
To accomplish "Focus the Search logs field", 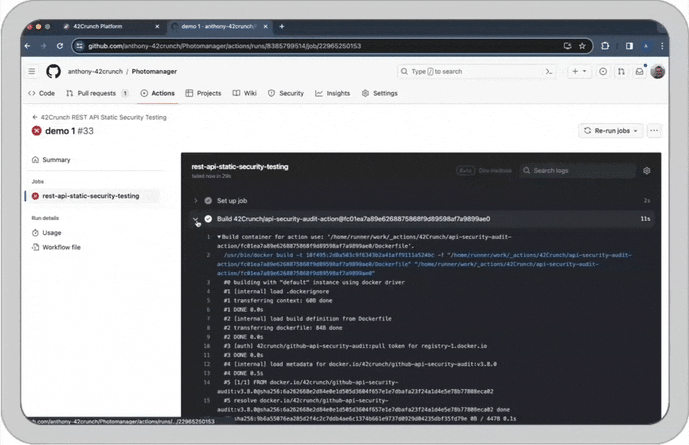I will (x=578, y=170).
